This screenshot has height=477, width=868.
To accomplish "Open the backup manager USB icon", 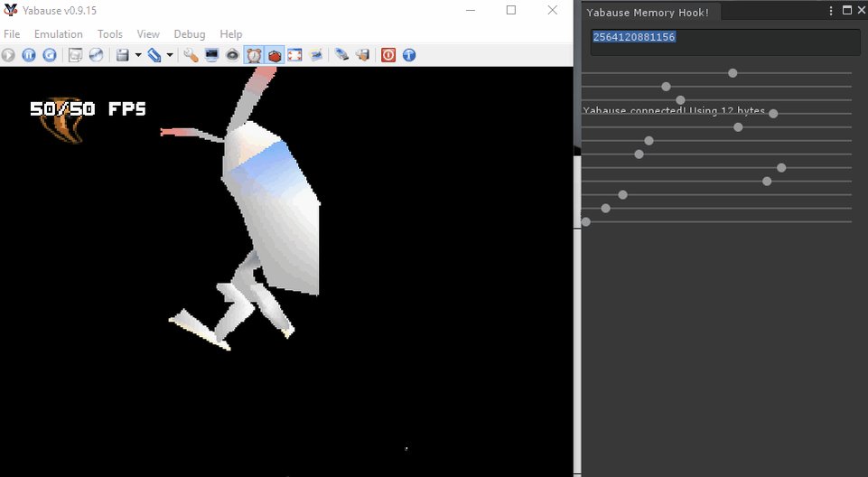I will coord(342,55).
